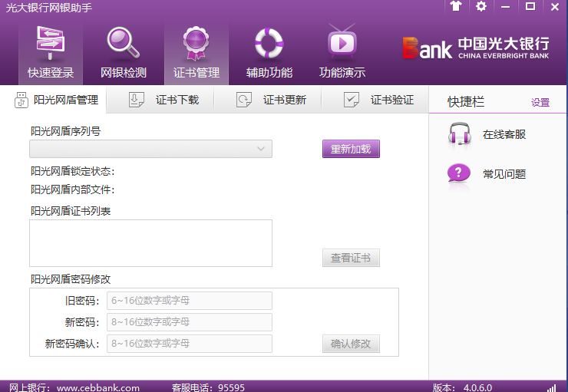Click the skin (T-shirt) icon in title bar
The width and height of the screenshot is (568, 392).
[x=456, y=6]
